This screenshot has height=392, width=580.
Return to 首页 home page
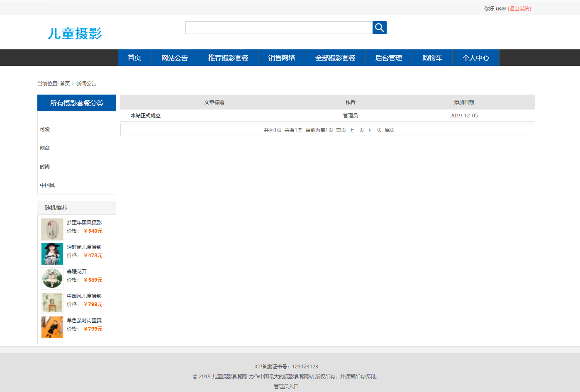[134, 58]
